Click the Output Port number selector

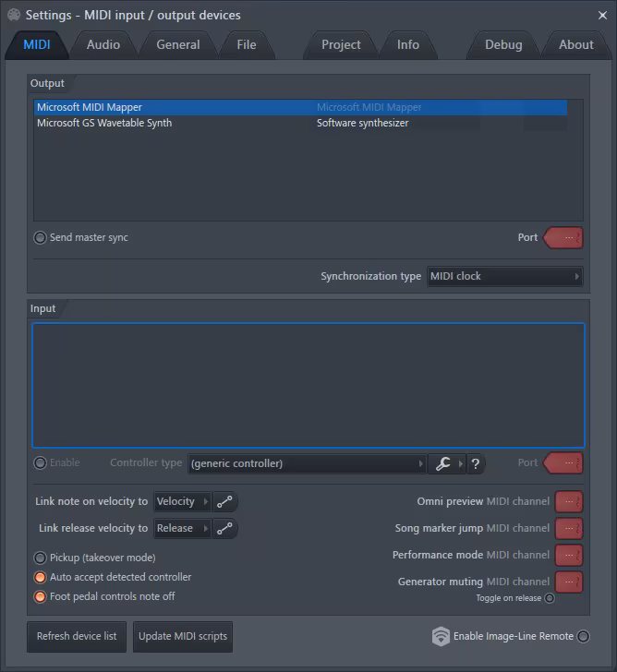(563, 238)
